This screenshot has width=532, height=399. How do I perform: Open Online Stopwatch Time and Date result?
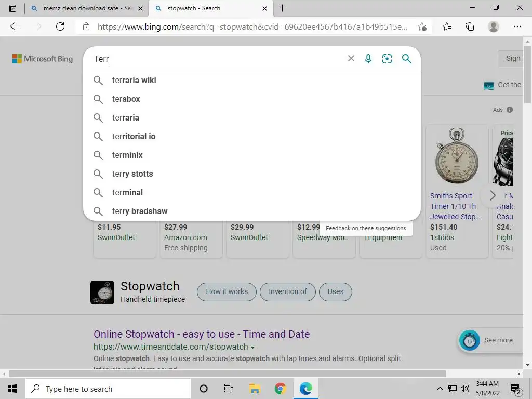tap(202, 334)
